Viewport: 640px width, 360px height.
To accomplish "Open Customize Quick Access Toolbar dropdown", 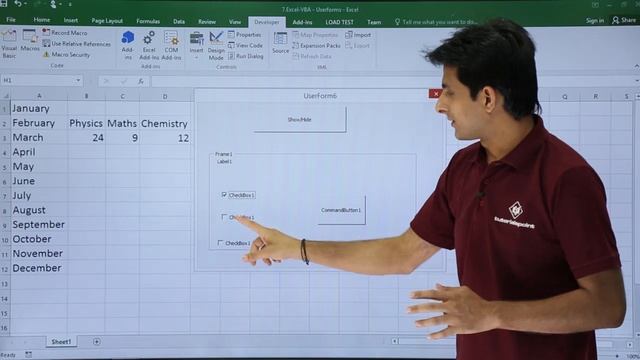I will tap(70, 4).
